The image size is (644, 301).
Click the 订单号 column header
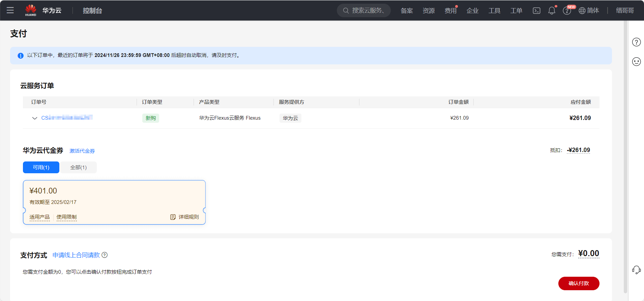[39, 102]
